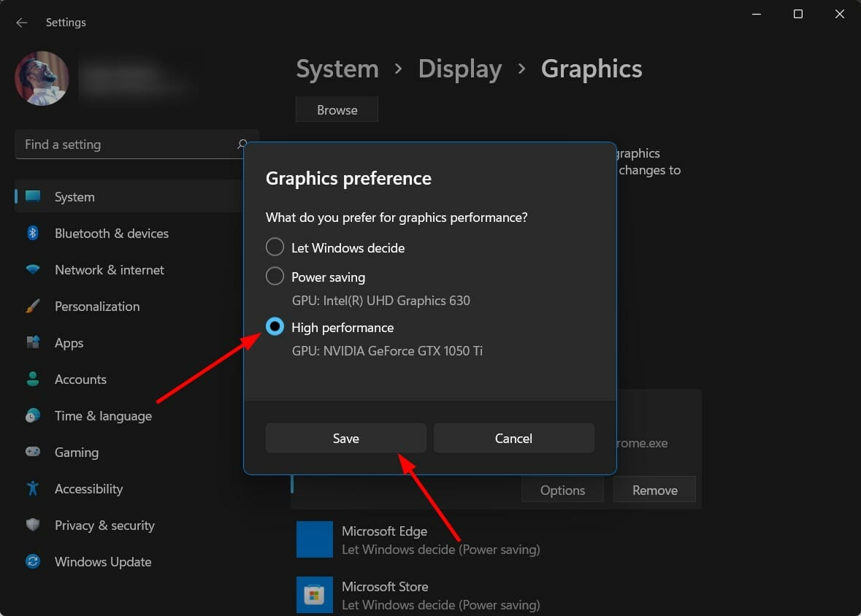Screen dimensions: 861x616
Task: Select High performance radio button
Action: (x=275, y=327)
